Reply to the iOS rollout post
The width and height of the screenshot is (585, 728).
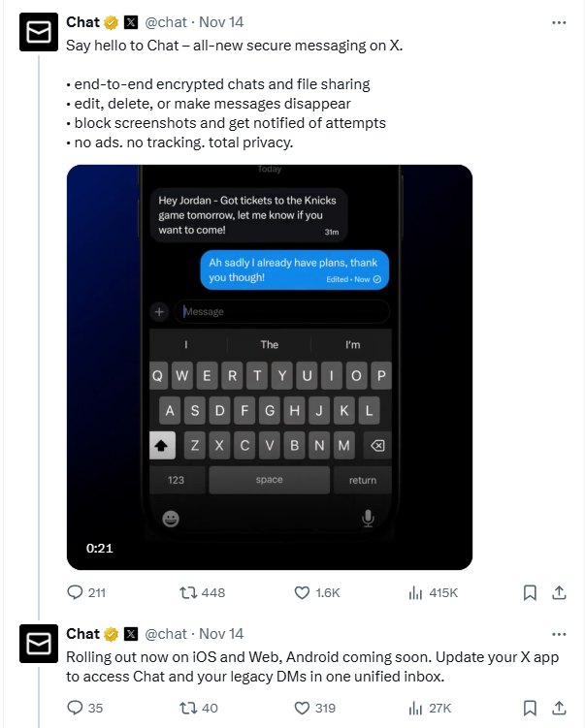[76, 708]
